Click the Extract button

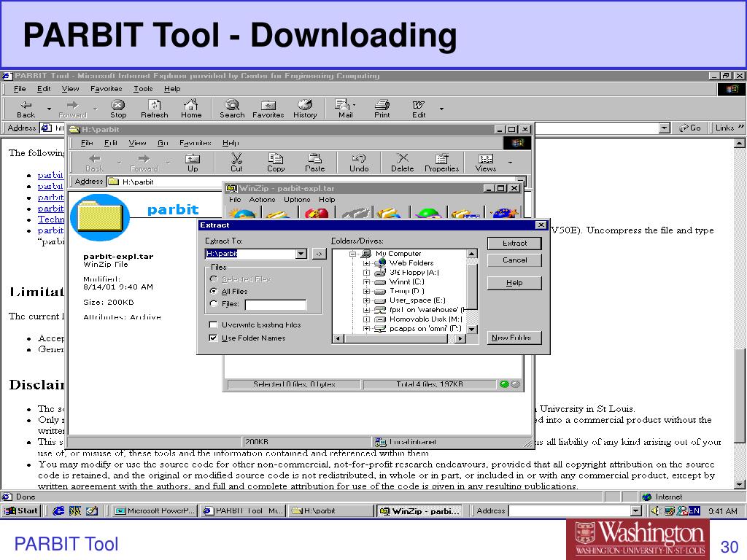514,244
